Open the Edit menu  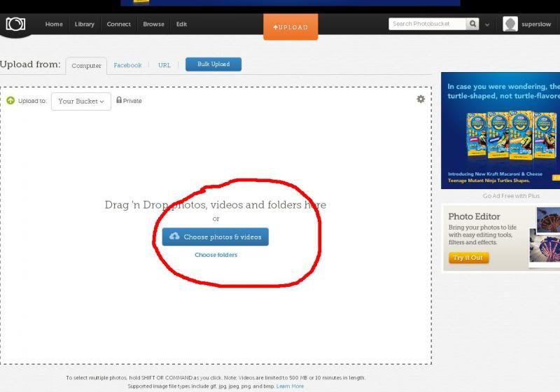[181, 24]
